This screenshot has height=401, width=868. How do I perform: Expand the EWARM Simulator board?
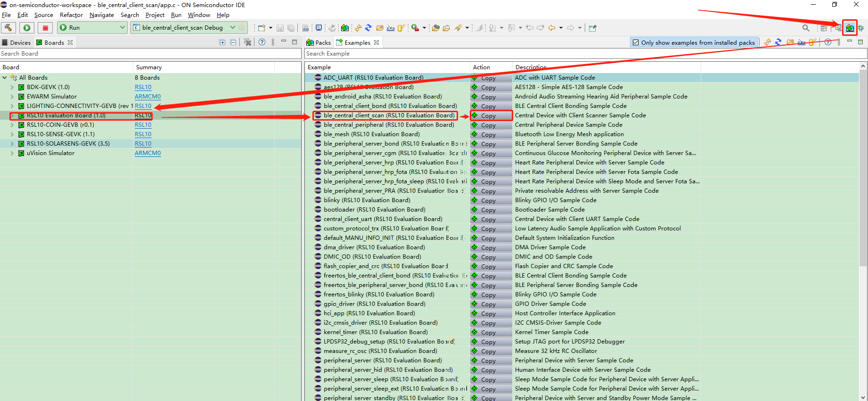tap(12, 97)
